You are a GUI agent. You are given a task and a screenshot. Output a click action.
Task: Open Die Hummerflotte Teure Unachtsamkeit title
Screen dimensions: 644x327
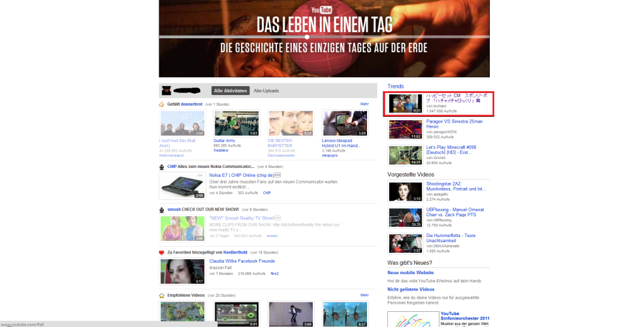coord(451,238)
